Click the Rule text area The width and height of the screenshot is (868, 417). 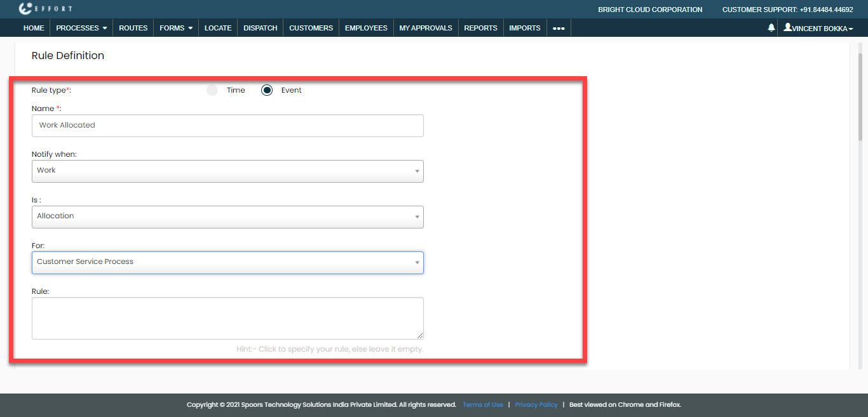click(227, 318)
